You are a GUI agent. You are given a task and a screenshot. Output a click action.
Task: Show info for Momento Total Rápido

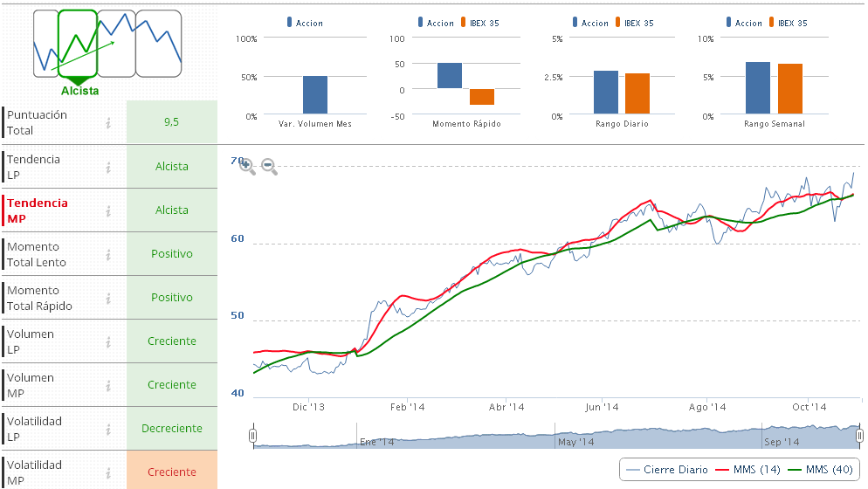tap(108, 298)
